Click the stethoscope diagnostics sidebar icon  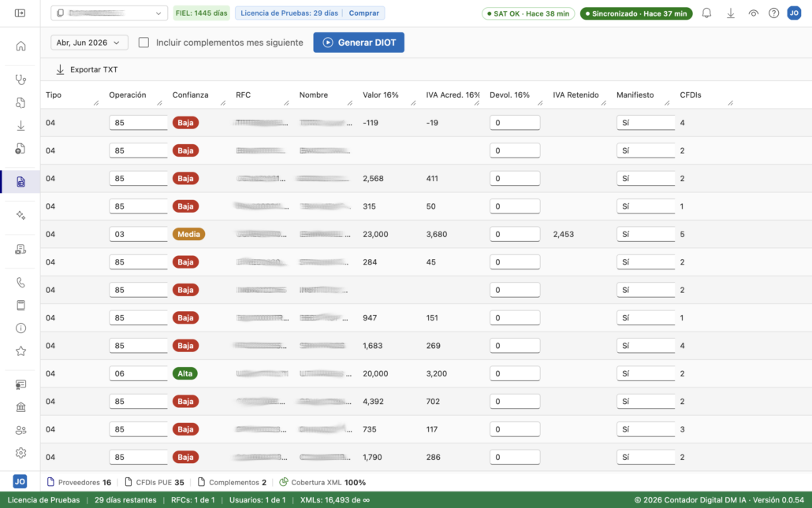click(x=20, y=80)
